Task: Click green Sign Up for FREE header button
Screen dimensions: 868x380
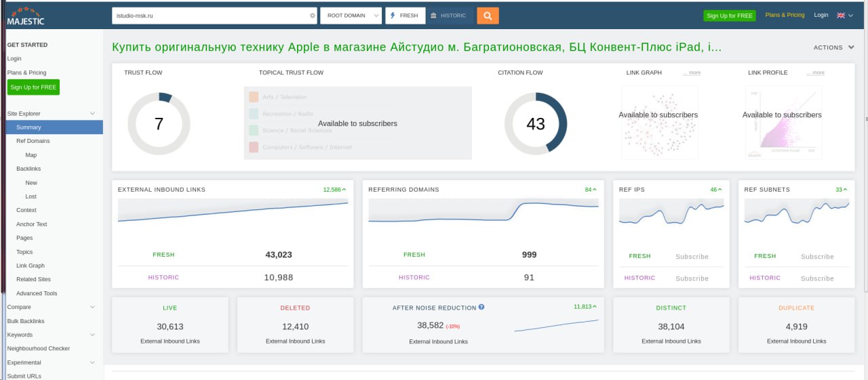Action: pos(729,16)
